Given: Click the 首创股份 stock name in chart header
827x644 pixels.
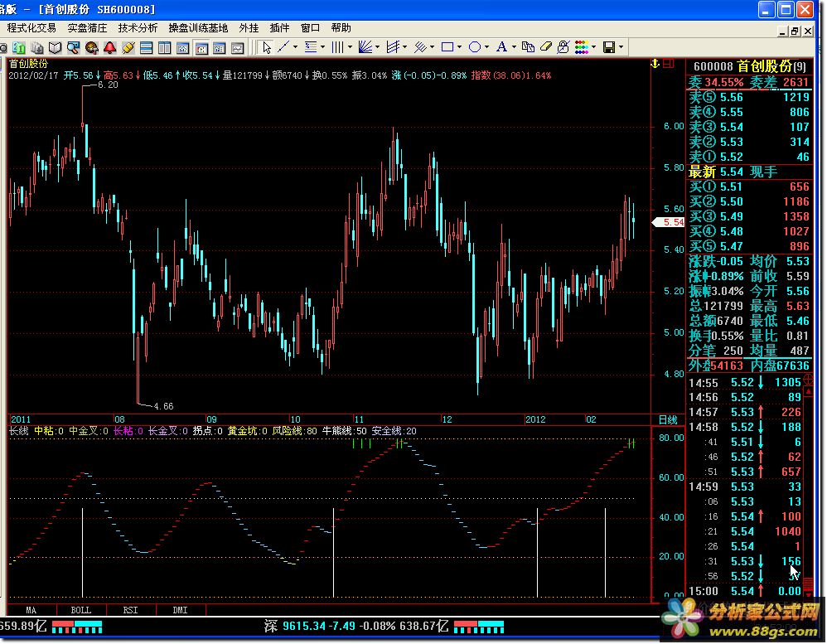Looking at the screenshot, I should coord(28,64).
